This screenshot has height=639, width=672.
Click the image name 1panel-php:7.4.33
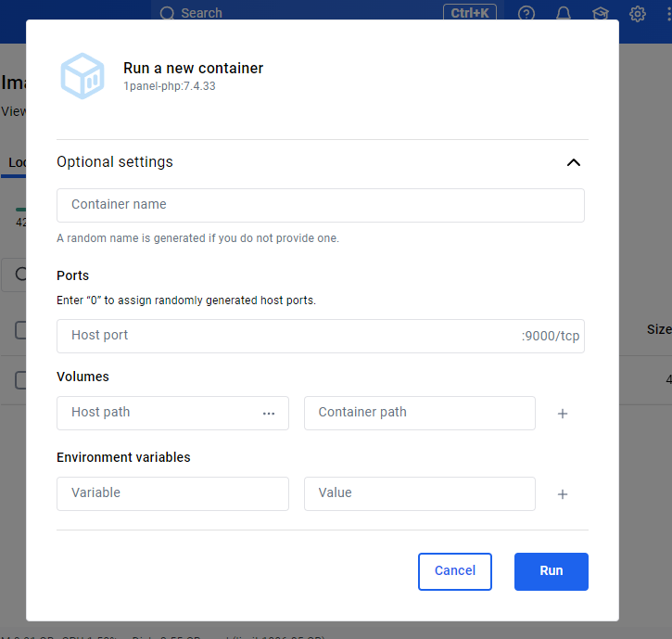click(170, 86)
